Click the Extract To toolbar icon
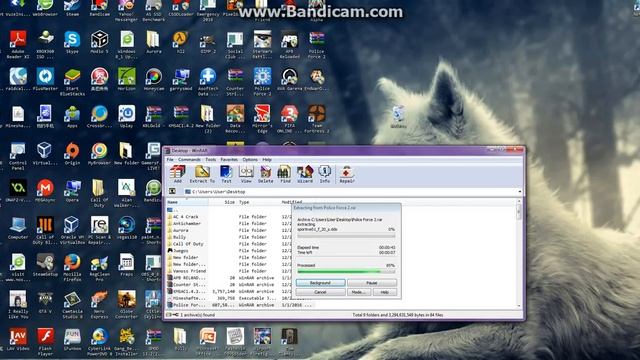640x360 pixels. tap(202, 174)
